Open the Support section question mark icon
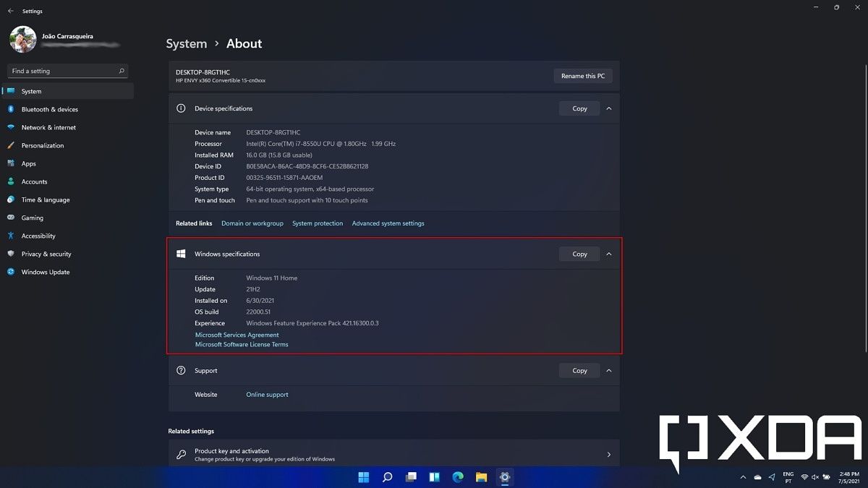The height and width of the screenshot is (488, 868). pos(180,370)
